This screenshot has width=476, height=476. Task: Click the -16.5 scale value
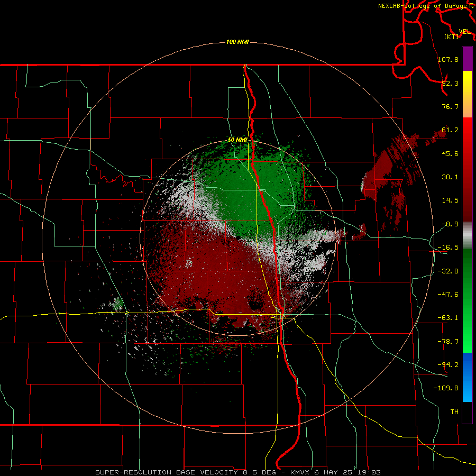click(x=448, y=248)
